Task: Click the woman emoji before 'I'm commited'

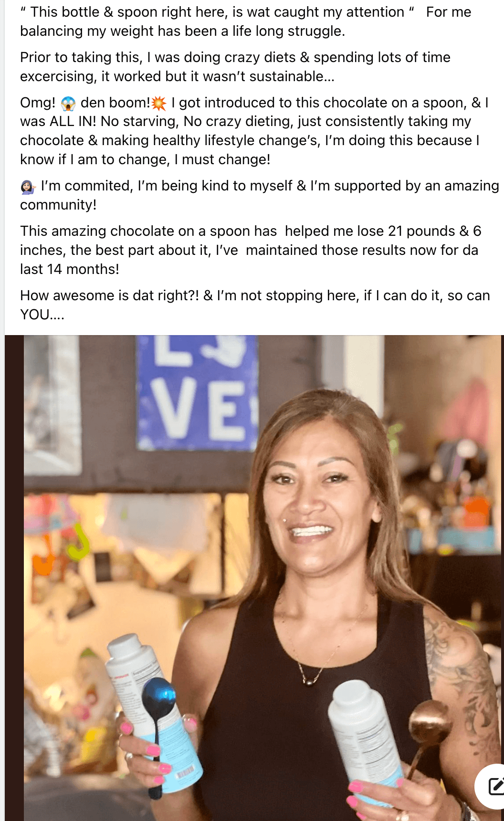Action: [x=28, y=186]
